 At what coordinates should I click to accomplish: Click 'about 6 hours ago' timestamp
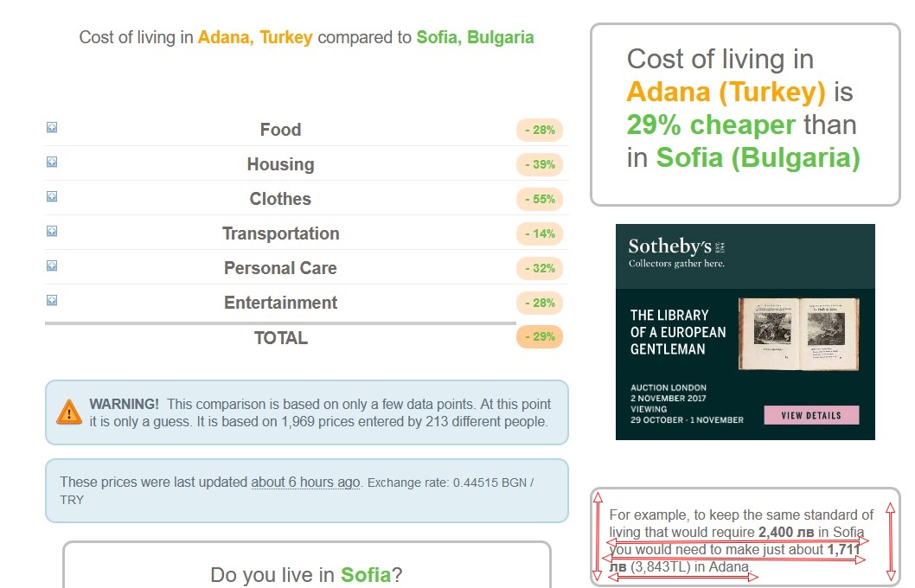[x=305, y=483]
